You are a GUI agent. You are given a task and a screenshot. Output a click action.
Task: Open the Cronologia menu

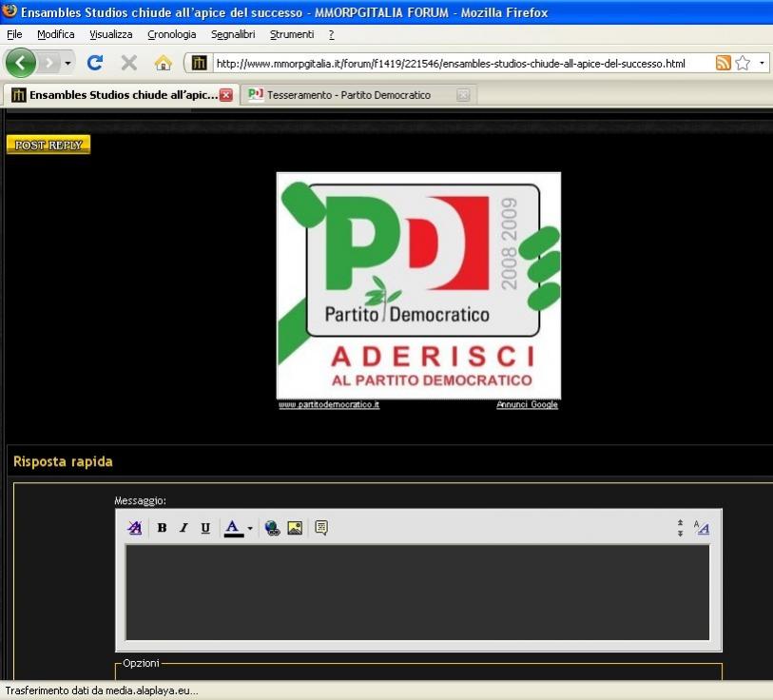pos(171,34)
